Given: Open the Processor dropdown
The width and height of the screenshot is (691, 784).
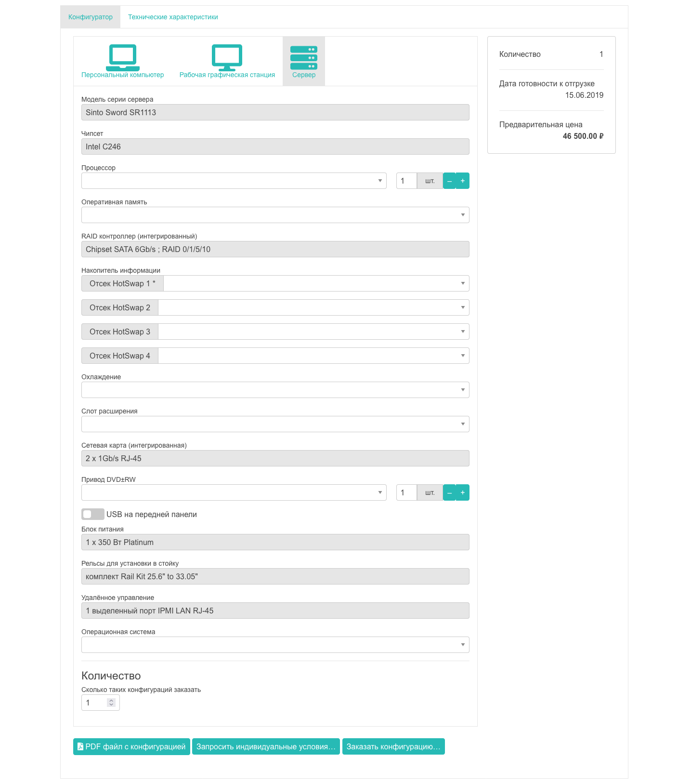Looking at the screenshot, I should click(234, 181).
